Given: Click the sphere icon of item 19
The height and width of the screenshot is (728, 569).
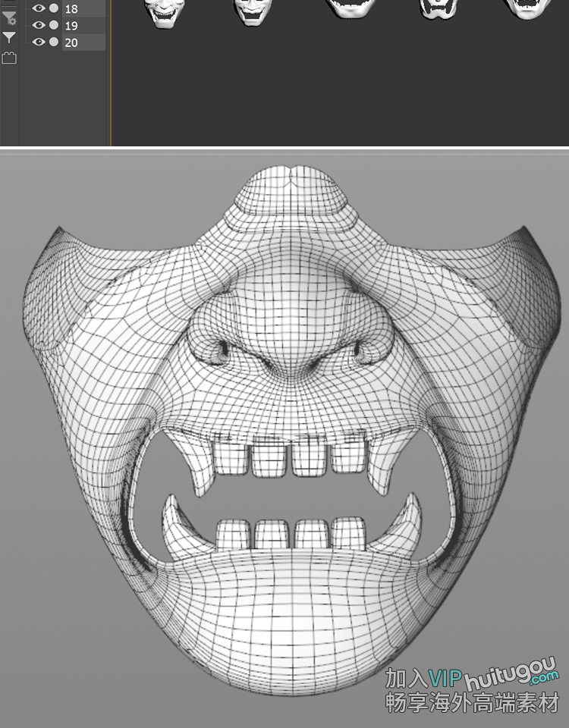Looking at the screenshot, I should click(54, 24).
